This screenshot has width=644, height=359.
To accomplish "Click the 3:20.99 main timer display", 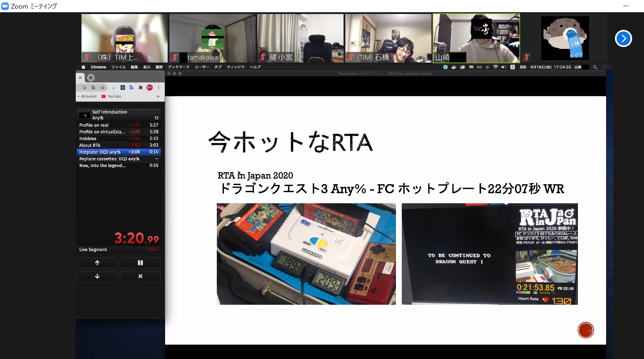I will click(136, 238).
